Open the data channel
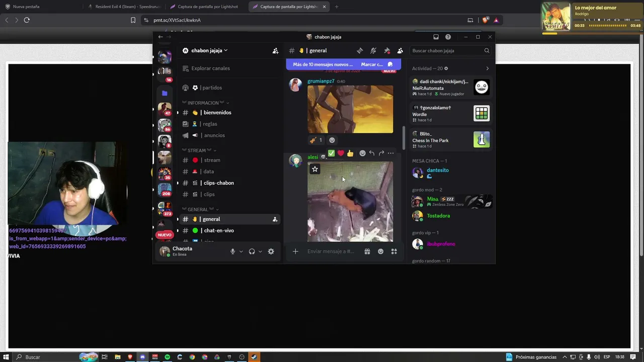Viewport: 644px width, 362px height. point(229,171)
